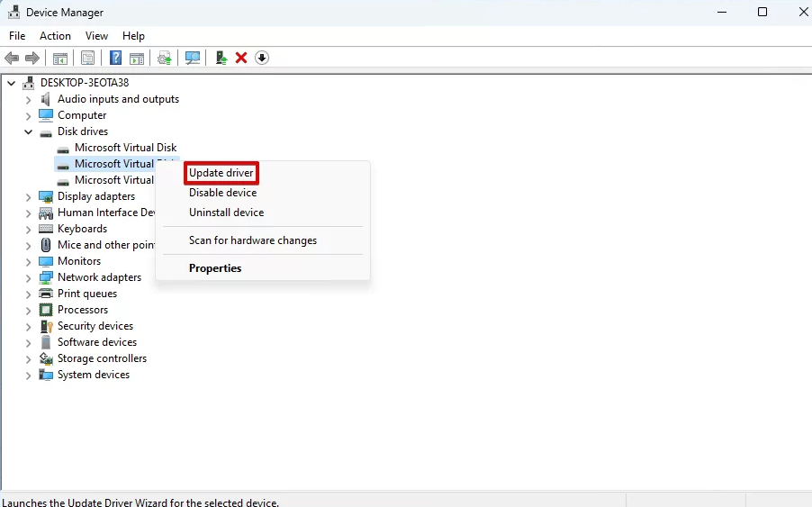Expand the Storage controllers chevron
Screen dimensions: 812x507
pyautogui.click(x=29, y=359)
